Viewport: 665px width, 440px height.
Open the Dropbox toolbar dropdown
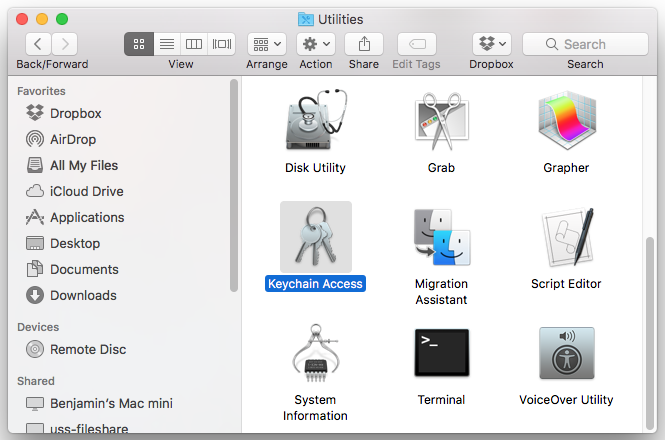click(492, 44)
